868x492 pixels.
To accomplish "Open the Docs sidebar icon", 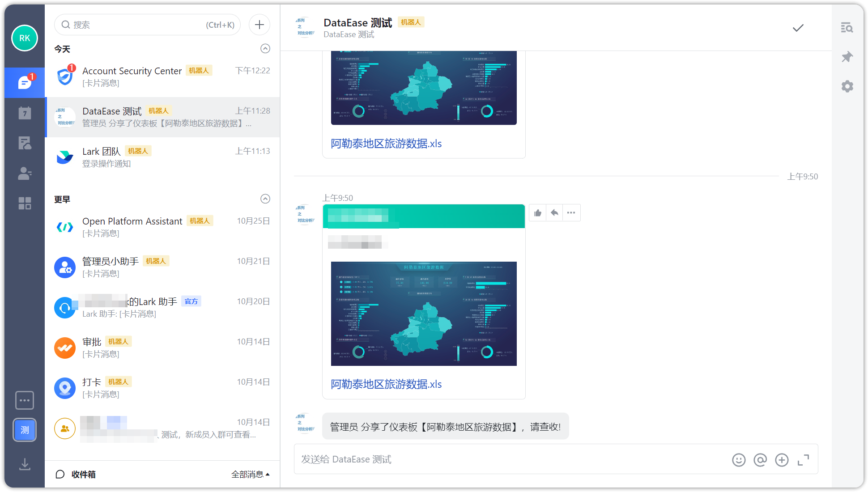I will [25, 143].
